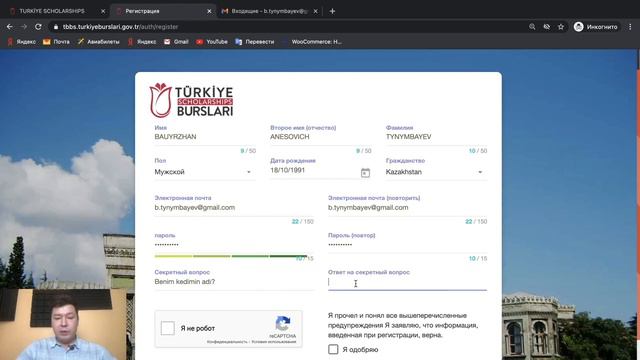Screen dimensions: 640x360
Task: Open the Почта bookmark
Action: tap(56, 42)
